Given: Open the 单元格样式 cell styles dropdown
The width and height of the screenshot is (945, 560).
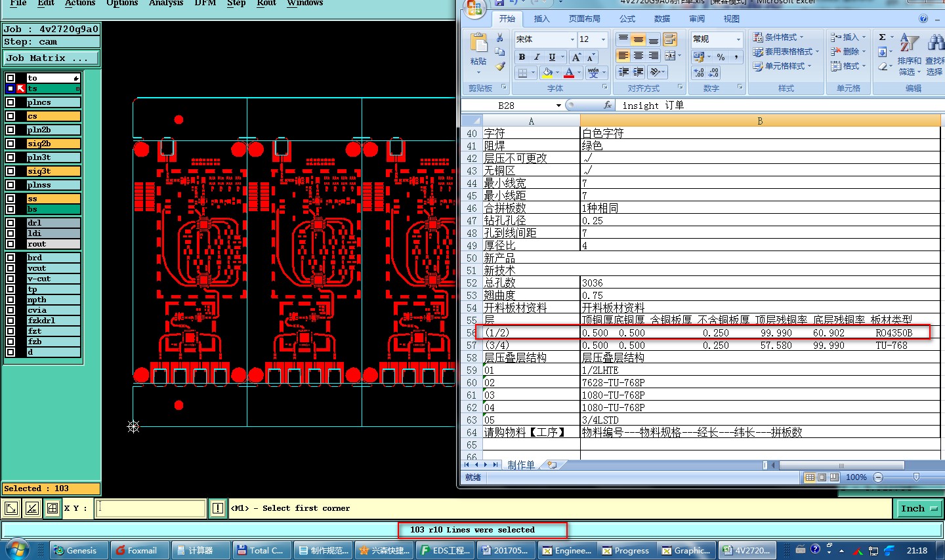Looking at the screenshot, I should (x=782, y=66).
